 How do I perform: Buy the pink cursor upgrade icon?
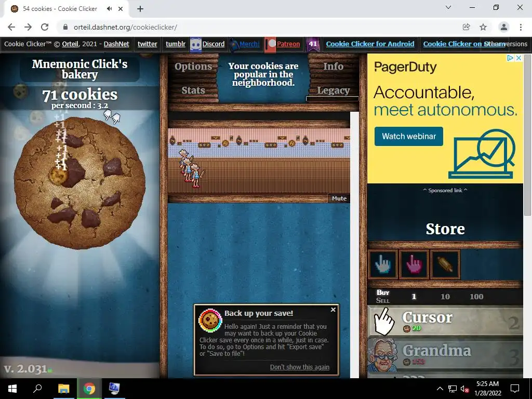click(414, 264)
